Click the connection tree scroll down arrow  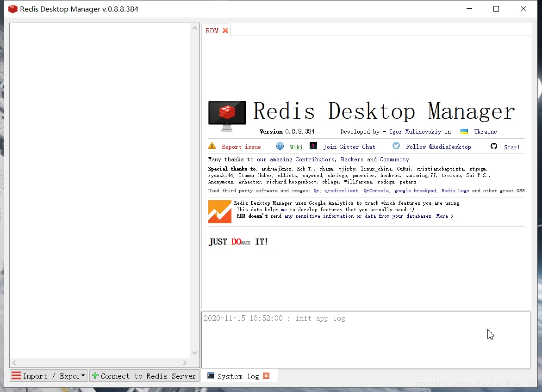(194, 353)
